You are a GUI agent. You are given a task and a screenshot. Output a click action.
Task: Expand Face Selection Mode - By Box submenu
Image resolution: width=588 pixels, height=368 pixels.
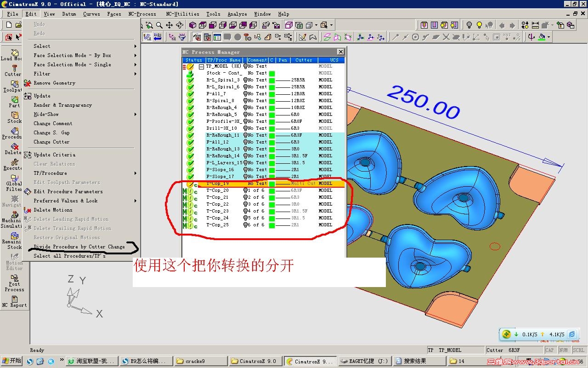pyautogui.click(x=136, y=56)
